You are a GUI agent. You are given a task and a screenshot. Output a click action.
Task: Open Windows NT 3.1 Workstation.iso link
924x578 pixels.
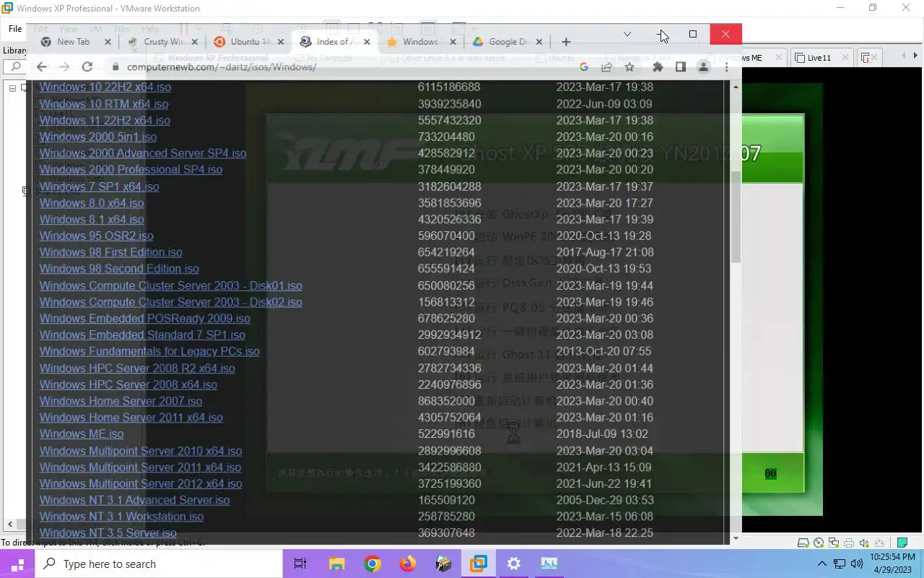(x=121, y=517)
